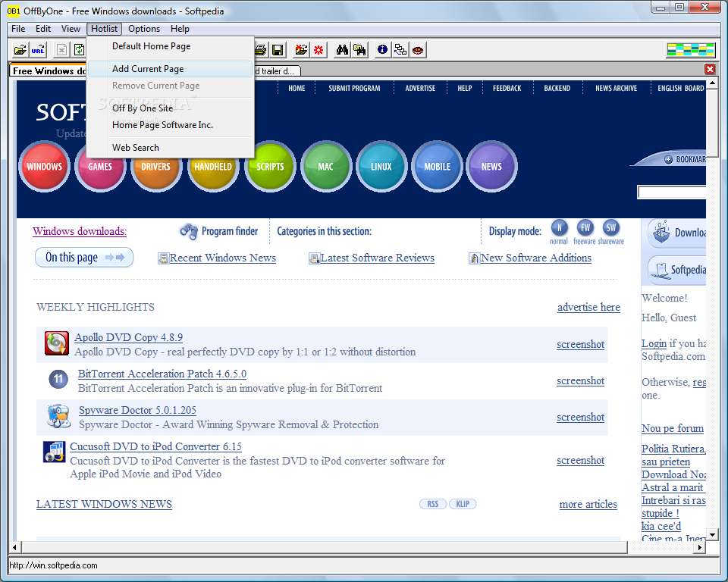This screenshot has width=728, height=582.
Task: Click the binoculars Find toolbar icon
Action: [x=342, y=50]
